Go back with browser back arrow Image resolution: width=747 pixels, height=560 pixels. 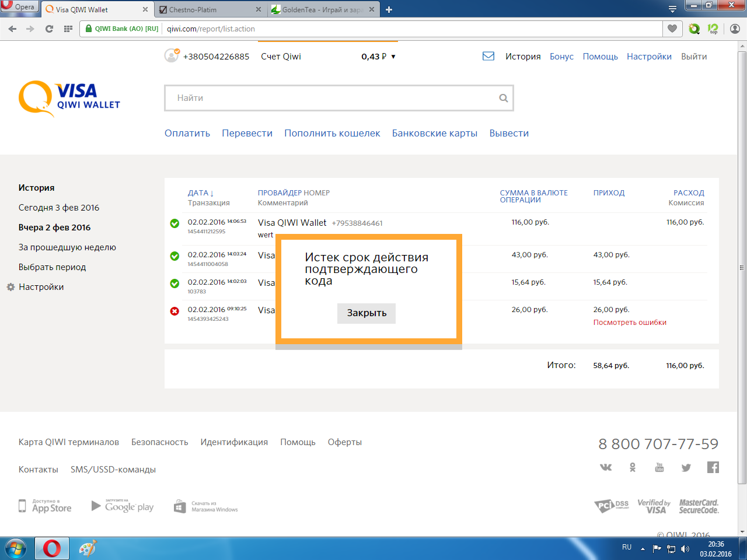pos(13,29)
